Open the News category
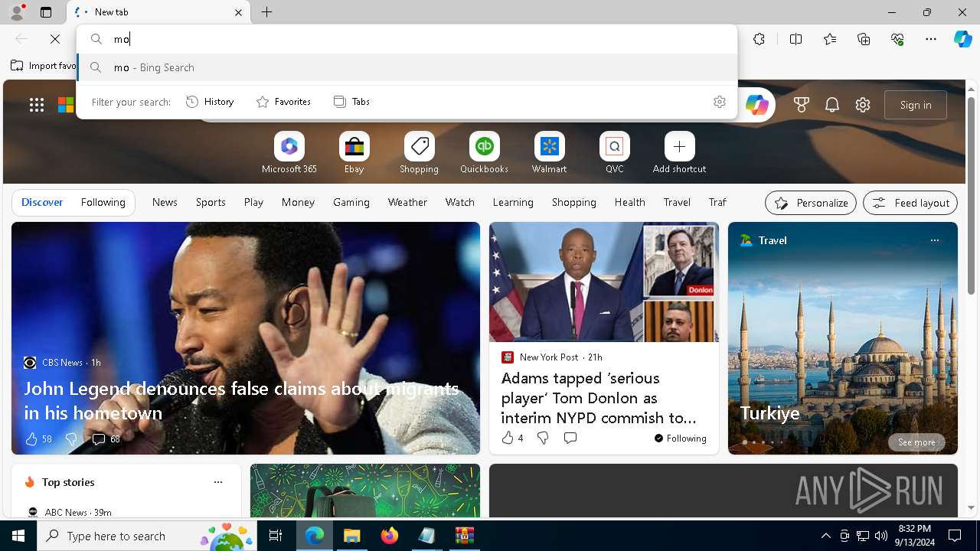980x551 pixels. coord(165,202)
